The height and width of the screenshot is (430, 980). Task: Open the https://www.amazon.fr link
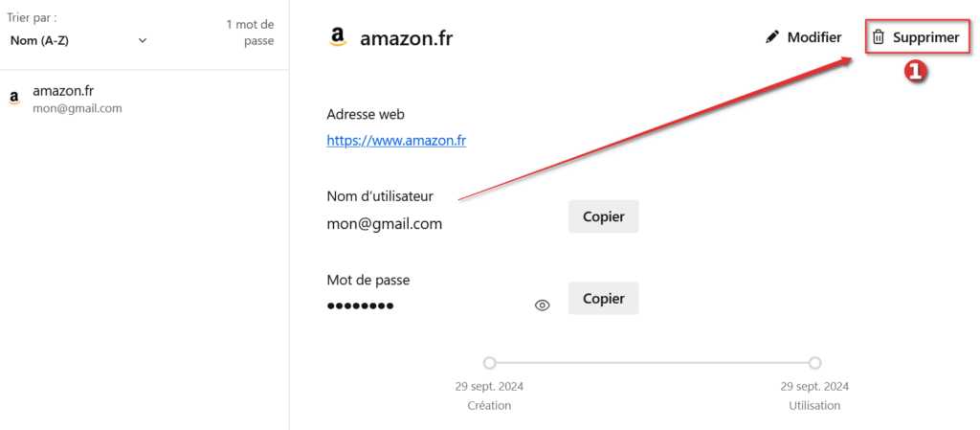point(396,140)
